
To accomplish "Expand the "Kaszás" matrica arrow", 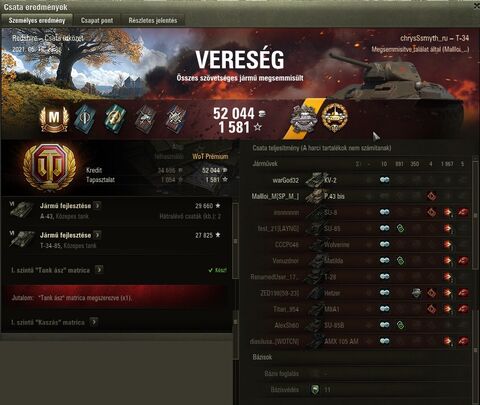I will [x=94, y=322].
